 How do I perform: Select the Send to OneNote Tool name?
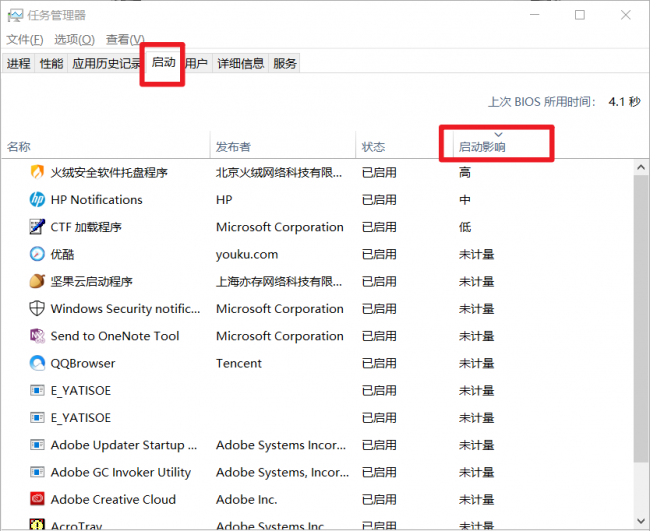[115, 336]
